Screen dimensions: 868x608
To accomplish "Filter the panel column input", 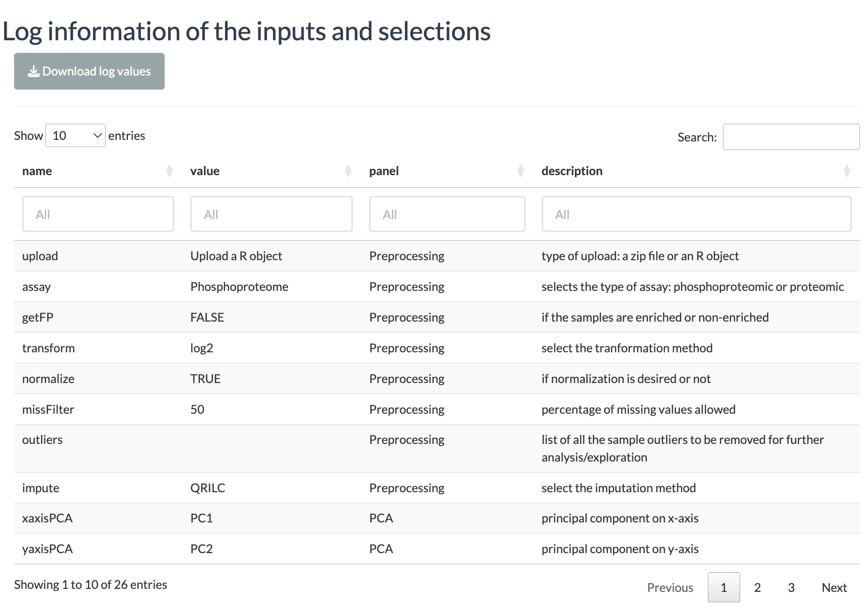I will 447,214.
